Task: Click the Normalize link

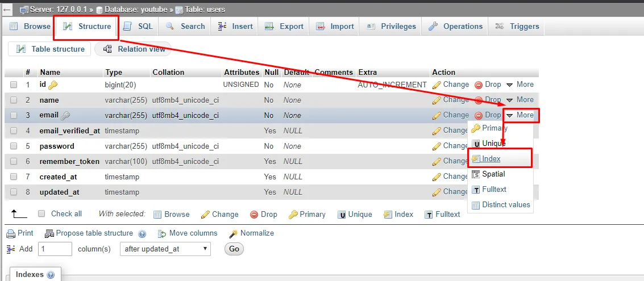Action: coord(251,233)
